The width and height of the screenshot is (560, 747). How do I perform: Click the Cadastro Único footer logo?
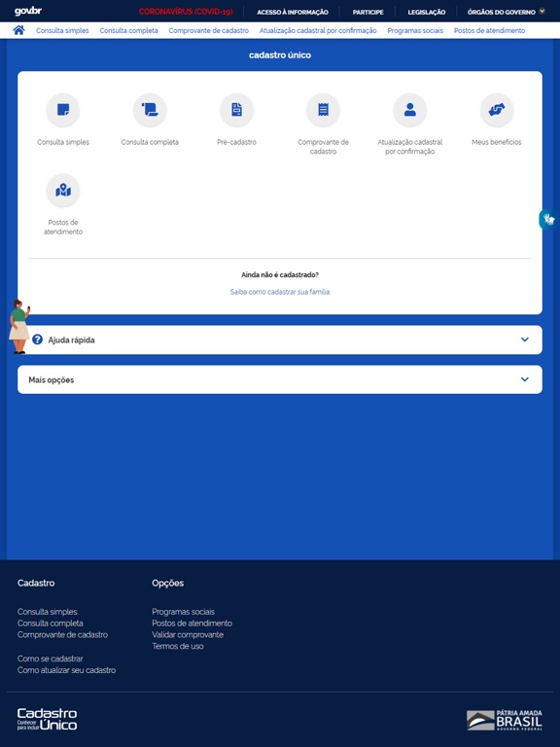[x=47, y=720]
